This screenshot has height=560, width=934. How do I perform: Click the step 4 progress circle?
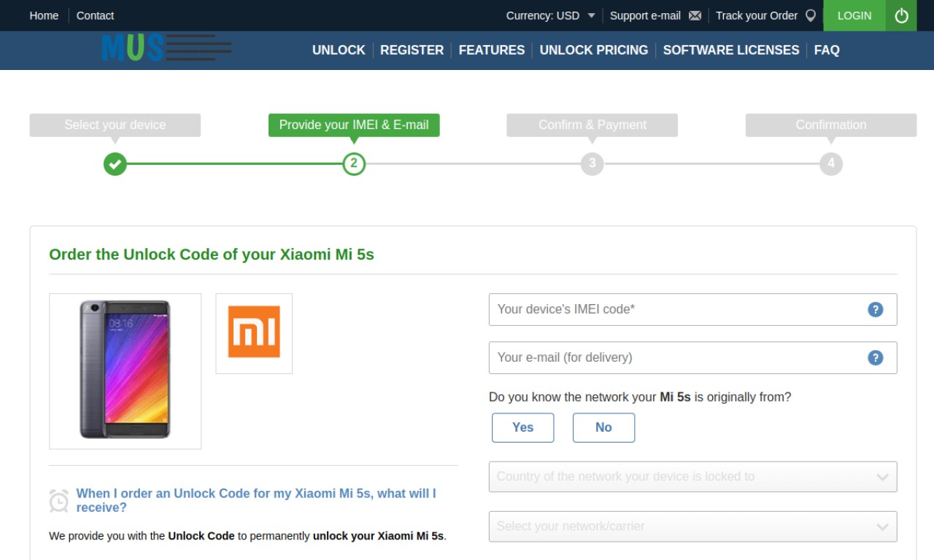coord(831,164)
